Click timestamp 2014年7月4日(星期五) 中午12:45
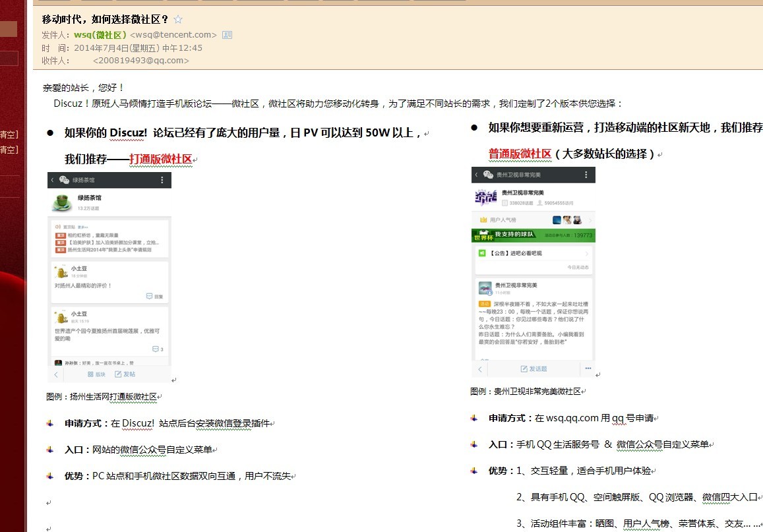Viewport: 763px width, 532px height. tap(138, 48)
